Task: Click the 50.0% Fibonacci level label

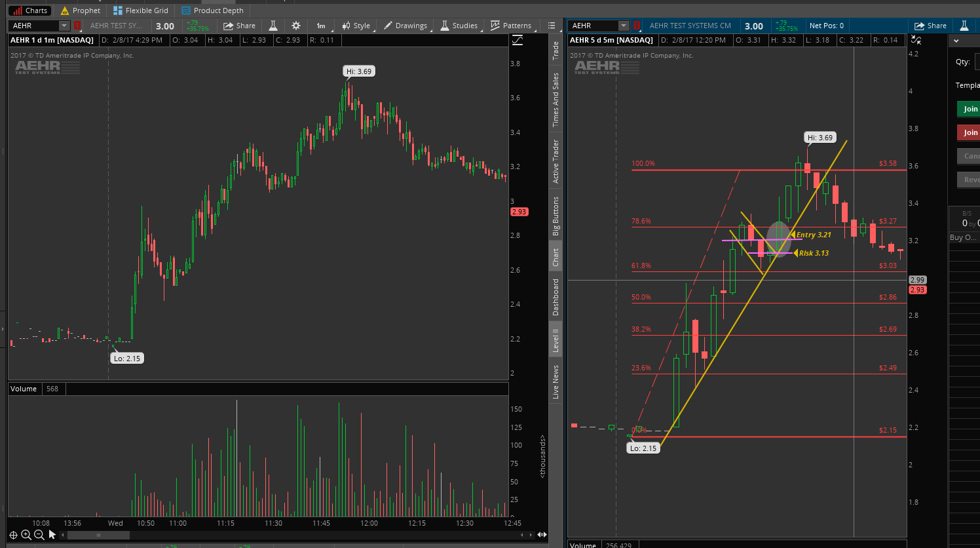Action: click(641, 297)
